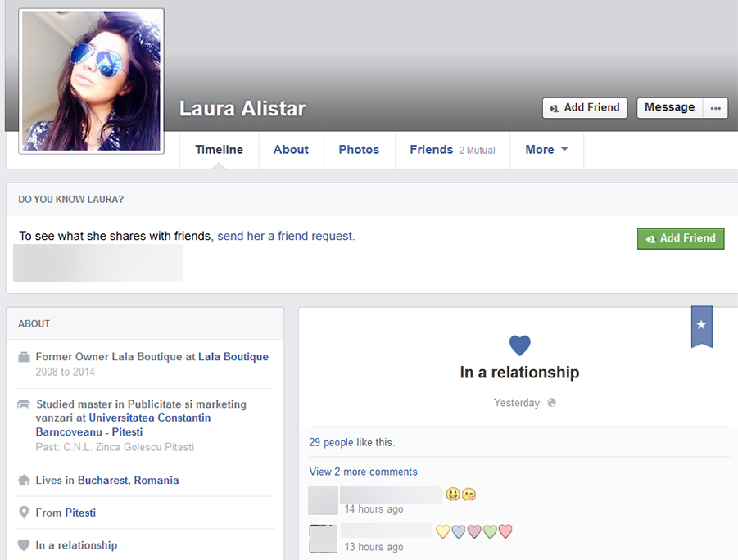This screenshot has width=738, height=560.
Task: Click the star bookmark ribbon on post
Action: click(x=701, y=326)
